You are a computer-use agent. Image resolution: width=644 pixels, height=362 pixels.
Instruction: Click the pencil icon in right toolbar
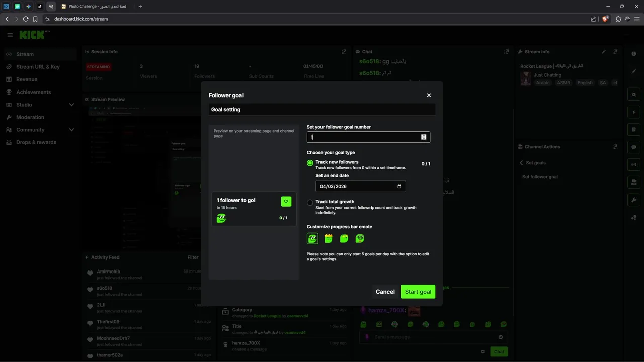(x=634, y=71)
